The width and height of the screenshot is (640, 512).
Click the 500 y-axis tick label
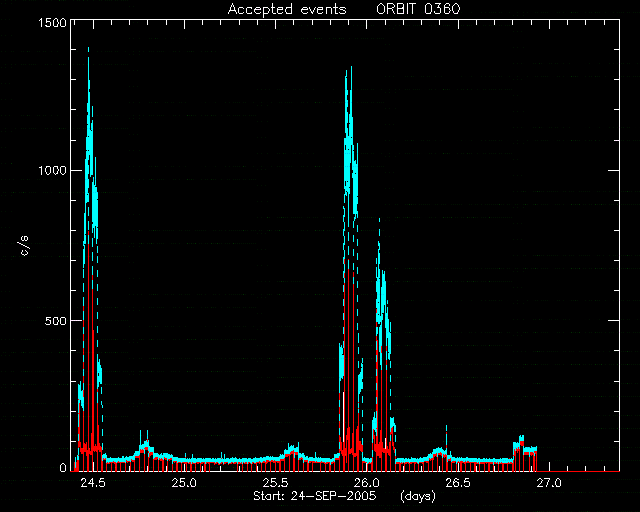(x=56, y=321)
